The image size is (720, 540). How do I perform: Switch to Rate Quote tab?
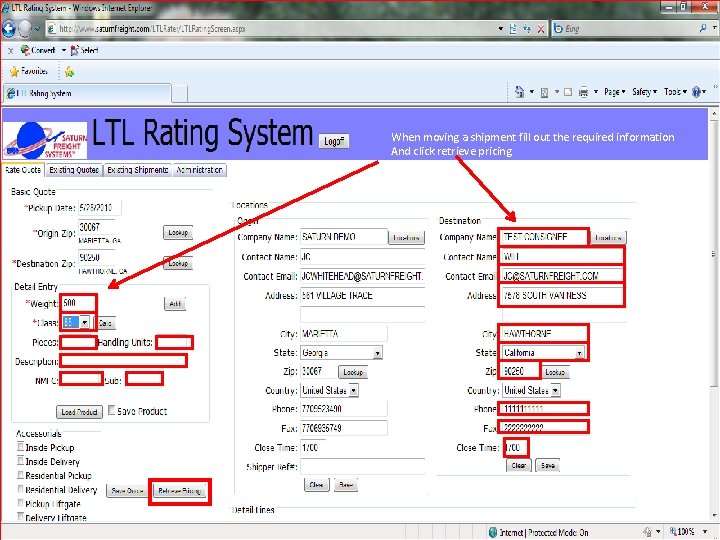pyautogui.click(x=23, y=170)
